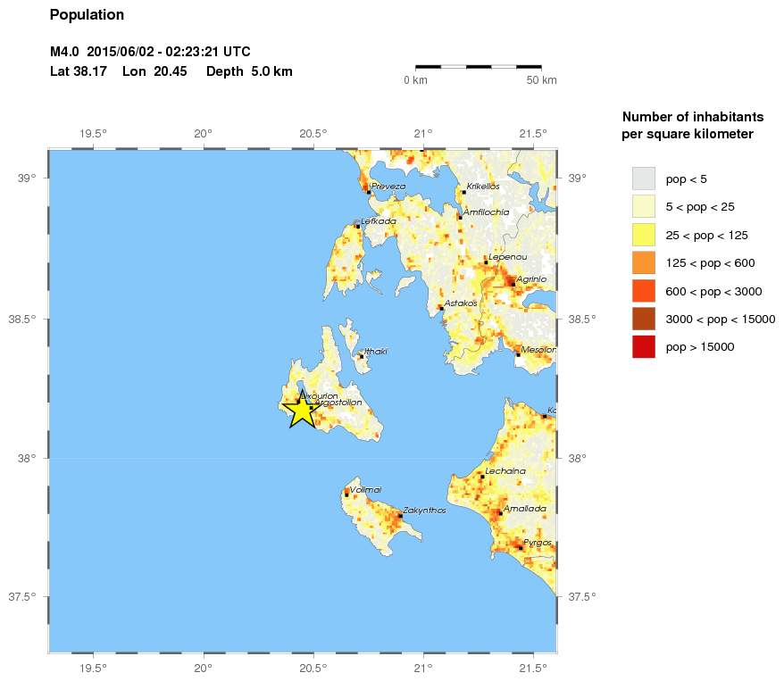This screenshot has height=681, width=784.
Task: Select the '25 < pop < 125' legend text
Action: click(706, 236)
